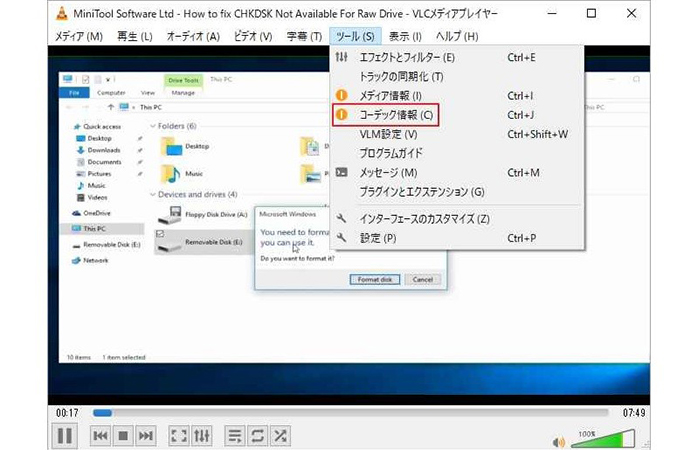This screenshot has width=697, height=450.
Task: Close the ツール (S) menu
Action: tap(355, 36)
